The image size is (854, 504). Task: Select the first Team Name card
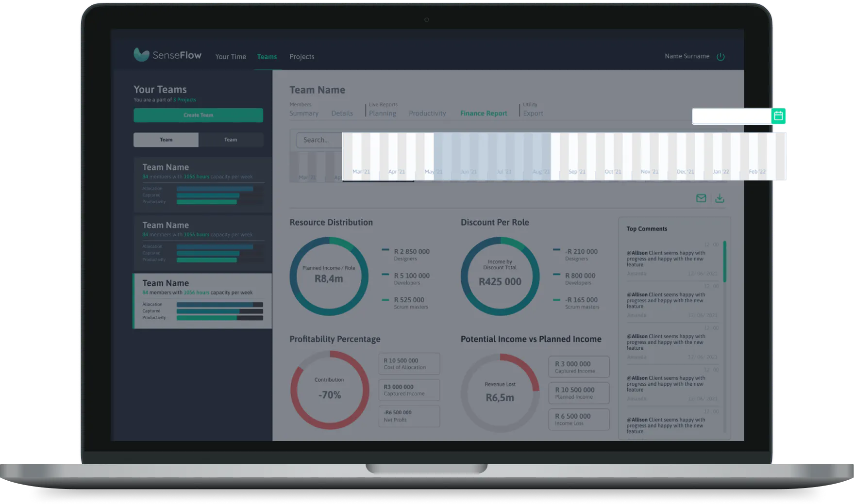203,184
